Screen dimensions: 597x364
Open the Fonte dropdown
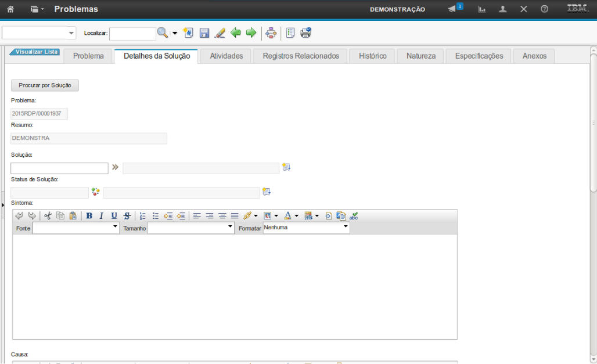75,228
